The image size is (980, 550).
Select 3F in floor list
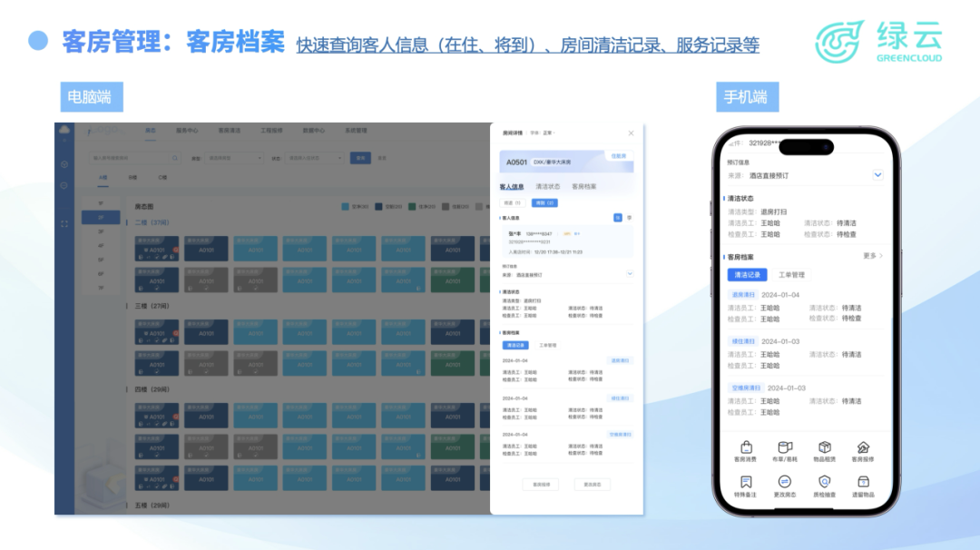click(x=101, y=231)
